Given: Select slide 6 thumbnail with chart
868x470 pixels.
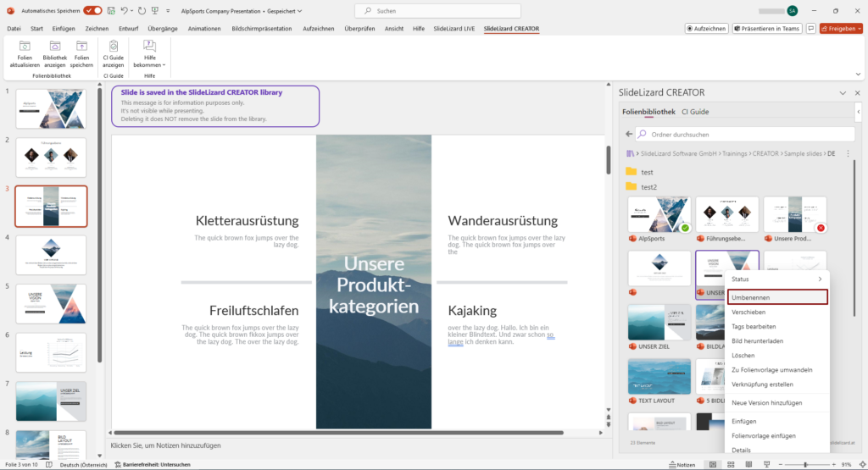Looking at the screenshot, I should coord(51,352).
